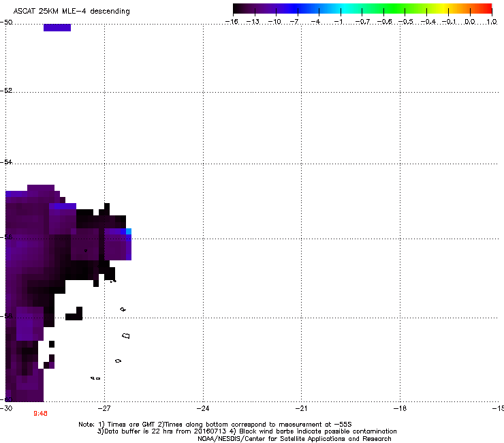Click the -7 label on the color scale

click(x=294, y=22)
